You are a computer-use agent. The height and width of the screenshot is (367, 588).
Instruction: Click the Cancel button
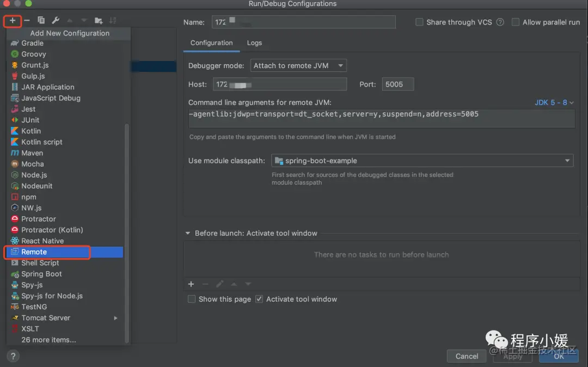click(467, 356)
